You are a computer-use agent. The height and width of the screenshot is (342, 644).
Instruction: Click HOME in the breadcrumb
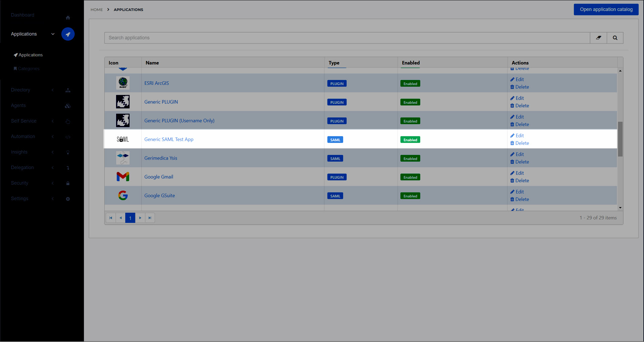(x=97, y=10)
